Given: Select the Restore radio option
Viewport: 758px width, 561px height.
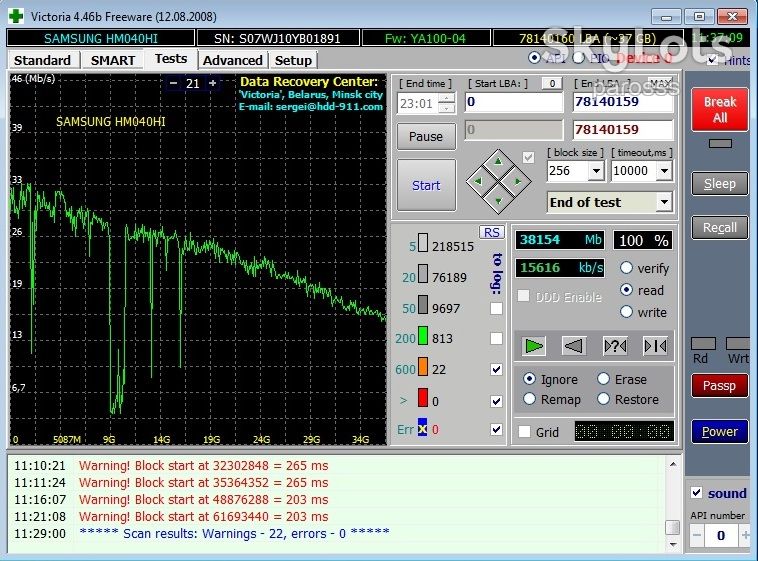Looking at the screenshot, I should [x=603, y=399].
